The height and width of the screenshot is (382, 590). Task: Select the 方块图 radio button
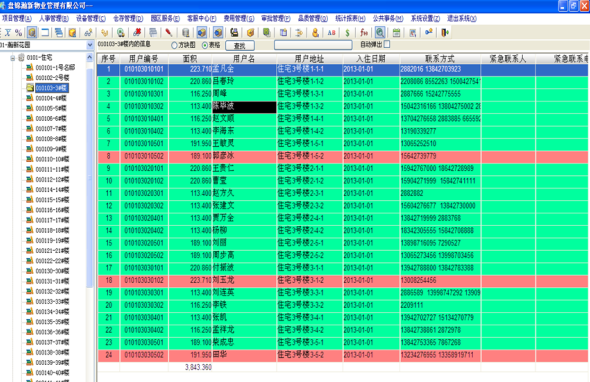click(174, 45)
